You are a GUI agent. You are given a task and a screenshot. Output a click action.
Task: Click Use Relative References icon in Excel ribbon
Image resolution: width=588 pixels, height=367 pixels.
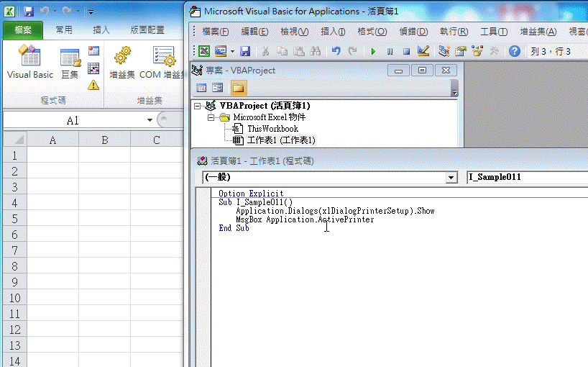[x=93, y=68]
